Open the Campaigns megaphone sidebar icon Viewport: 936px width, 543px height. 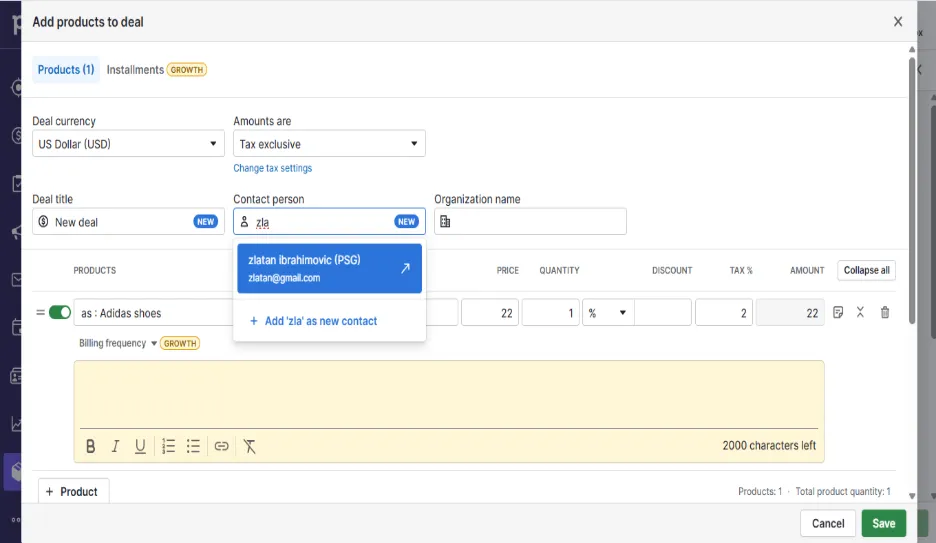pyautogui.click(x=16, y=232)
